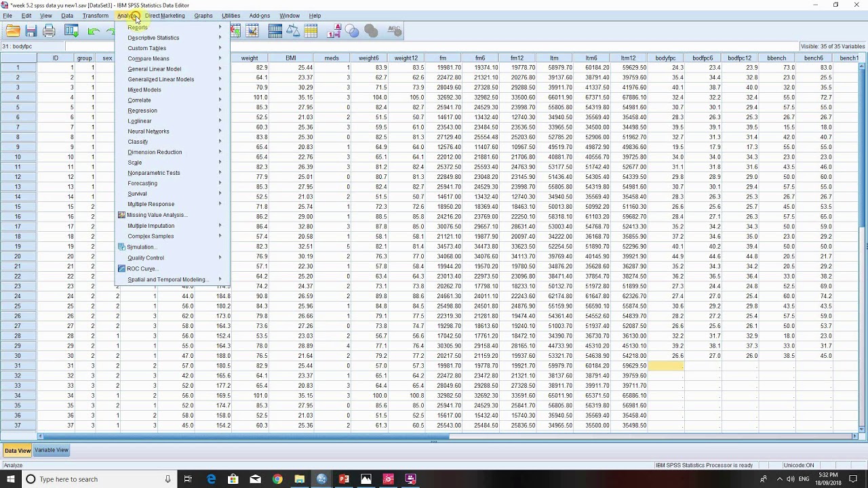Select the bodyfpc column header
868x488 pixels.
tap(666, 58)
